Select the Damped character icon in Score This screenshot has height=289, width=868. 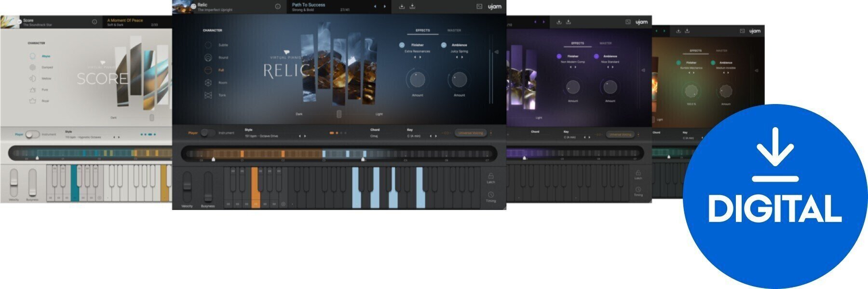(x=32, y=67)
